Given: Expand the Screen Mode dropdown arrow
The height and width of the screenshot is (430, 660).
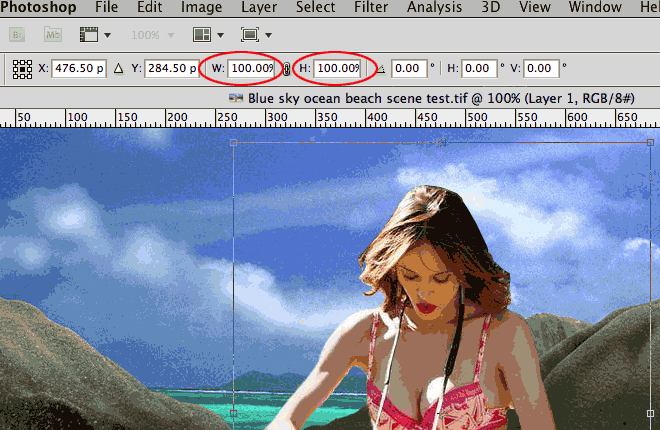Looking at the screenshot, I should pos(269,35).
